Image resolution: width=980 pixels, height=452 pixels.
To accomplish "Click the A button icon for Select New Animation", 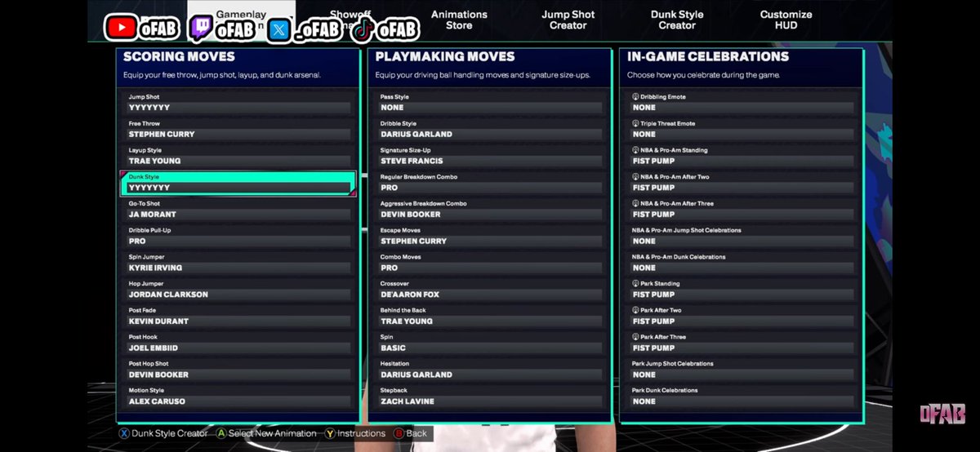I will (x=221, y=433).
